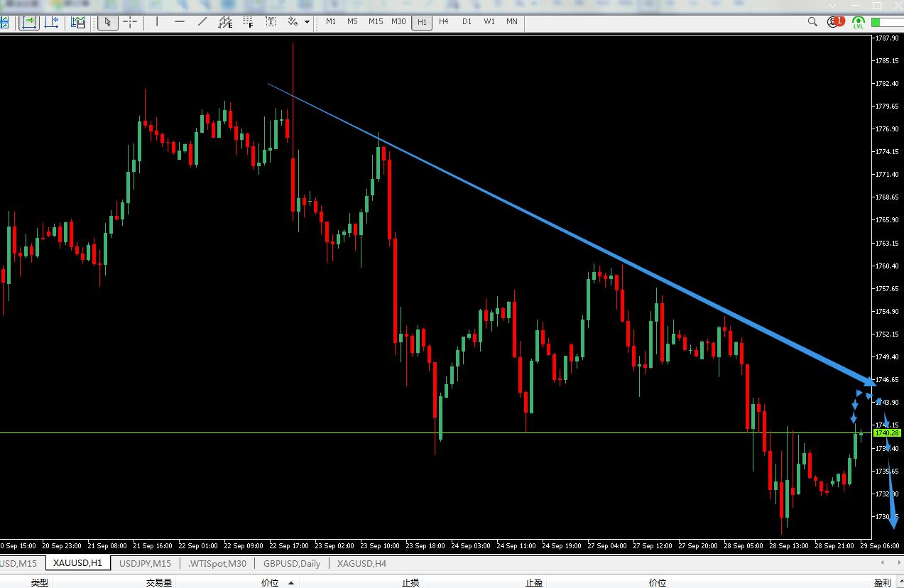Viewport: 904px width, 588px height.
Task: Sort by 价位 column arrow
Action: pos(290,583)
